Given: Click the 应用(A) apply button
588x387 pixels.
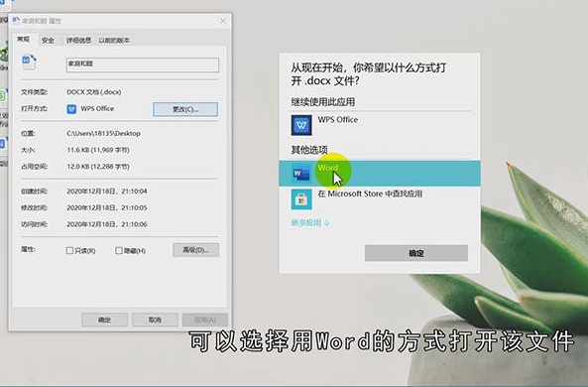Looking at the screenshot, I should tap(205, 320).
